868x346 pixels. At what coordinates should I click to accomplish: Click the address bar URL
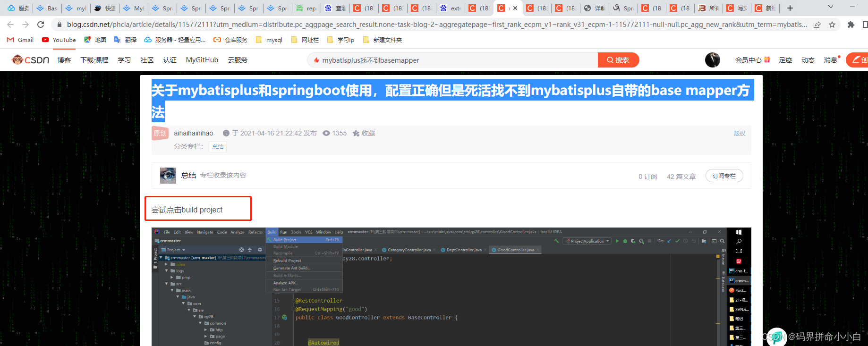click(437, 25)
